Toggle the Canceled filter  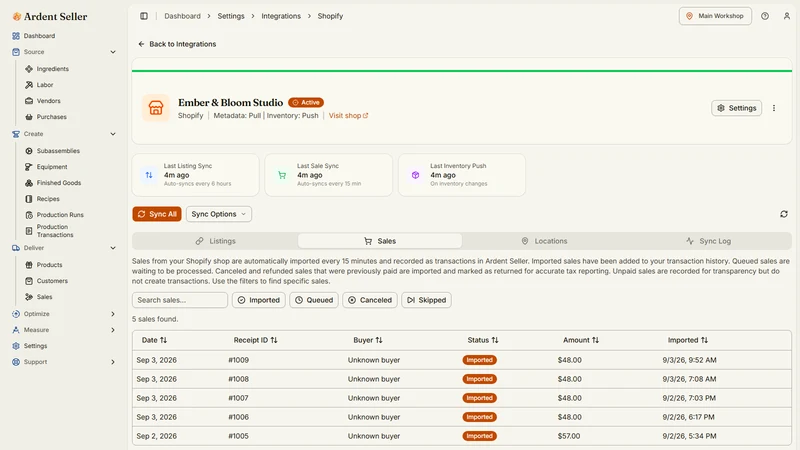(370, 300)
